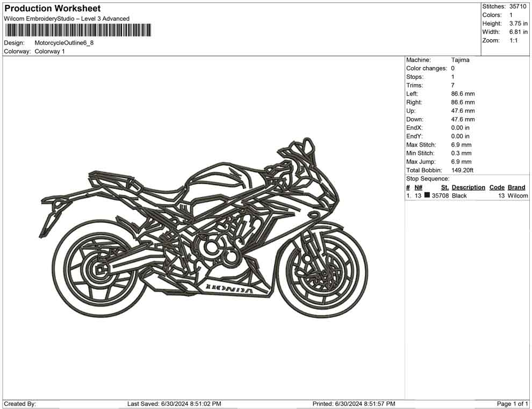Select the Width value 6.81 in
This screenshot has height=409, width=532.
(518, 32)
